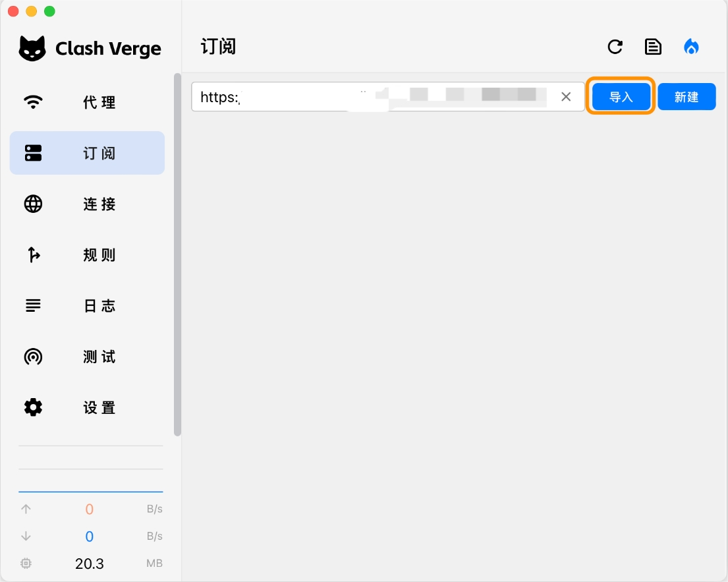Viewport: 728px width, 582px height.
Task: Click the circular refresh icon in header
Action: (615, 47)
